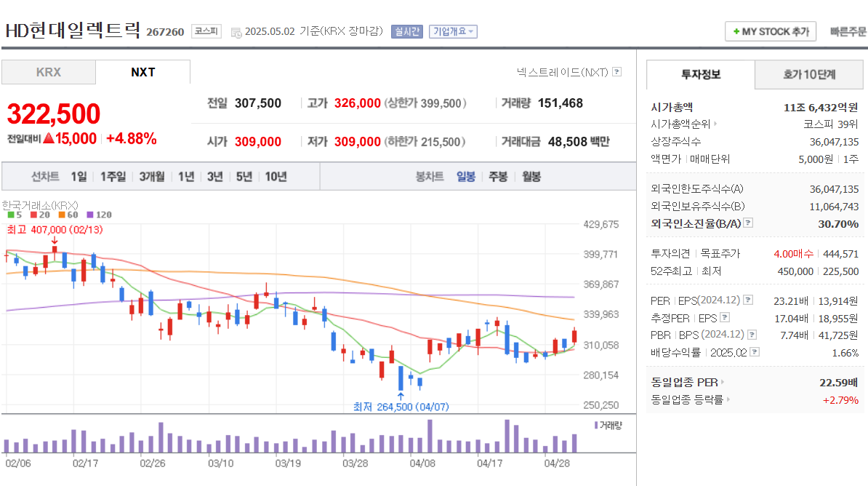Click the calendar icon beside the date 2025.05.02
This screenshot has width=868, height=486.
236,33
